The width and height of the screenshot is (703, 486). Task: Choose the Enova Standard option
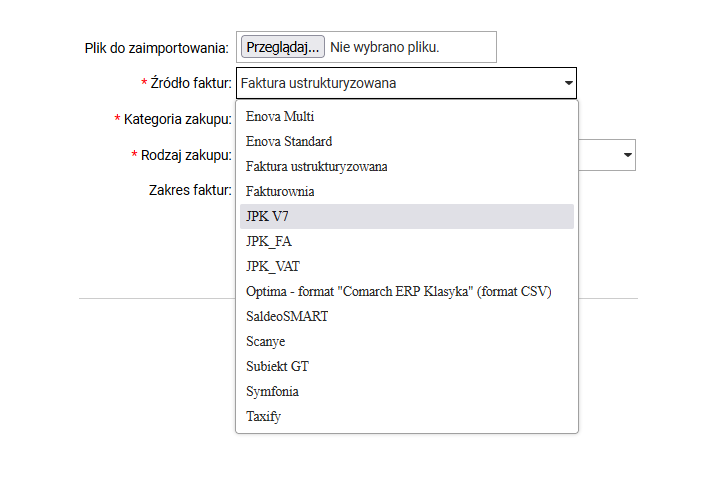tap(289, 141)
